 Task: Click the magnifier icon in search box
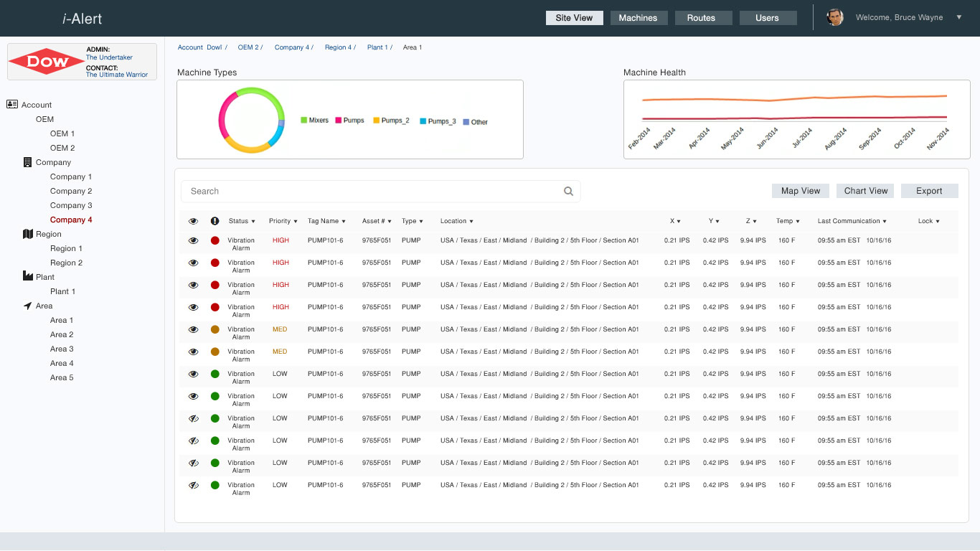[568, 192]
